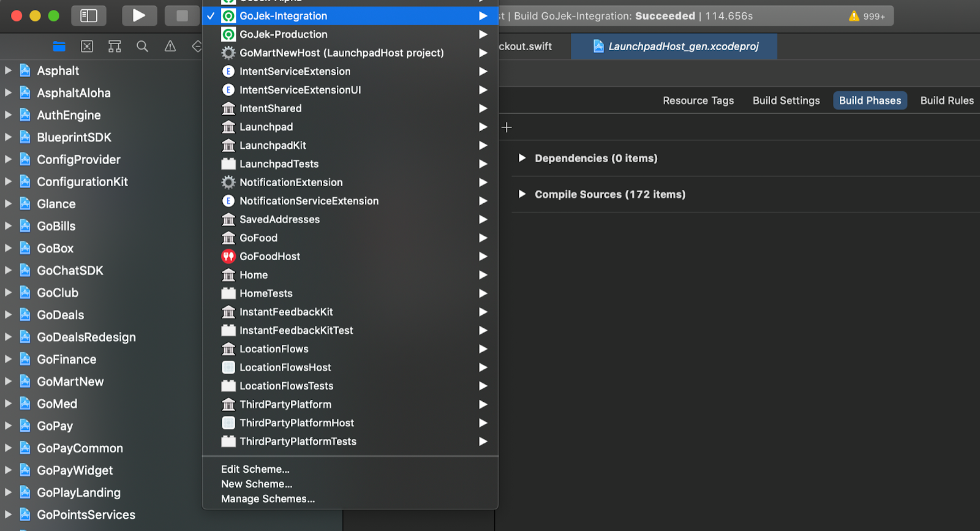Open the source control navigator icon
This screenshot has height=531, width=980.
click(x=87, y=46)
